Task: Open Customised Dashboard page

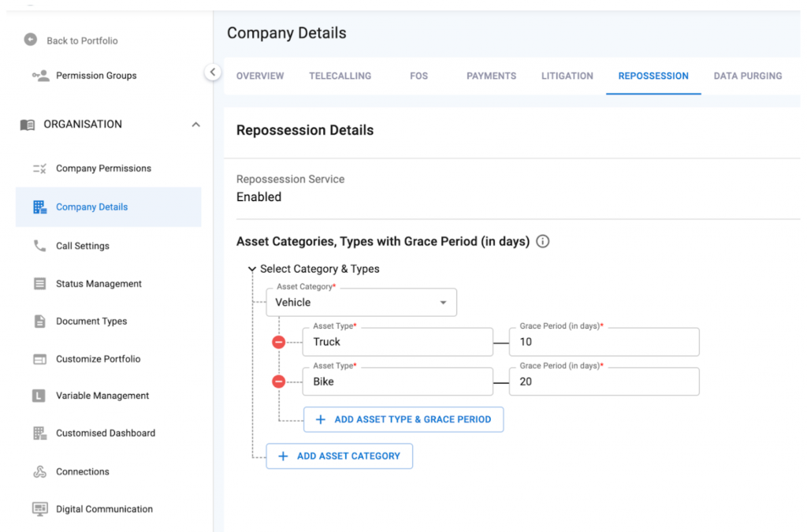Action: 106,433
